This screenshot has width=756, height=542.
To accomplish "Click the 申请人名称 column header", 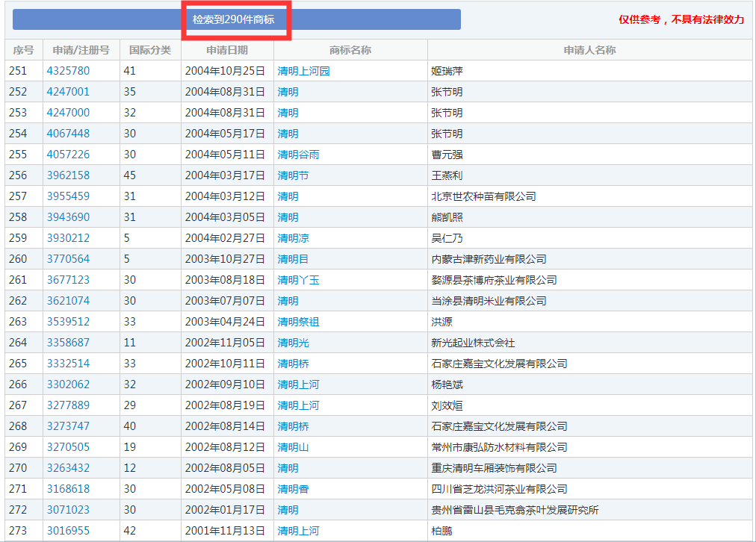I will [x=589, y=50].
